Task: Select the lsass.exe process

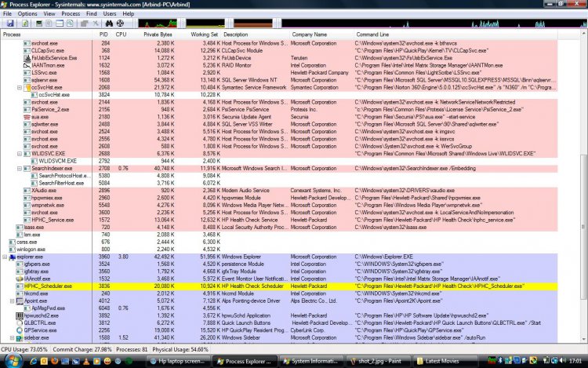Action: [34, 228]
